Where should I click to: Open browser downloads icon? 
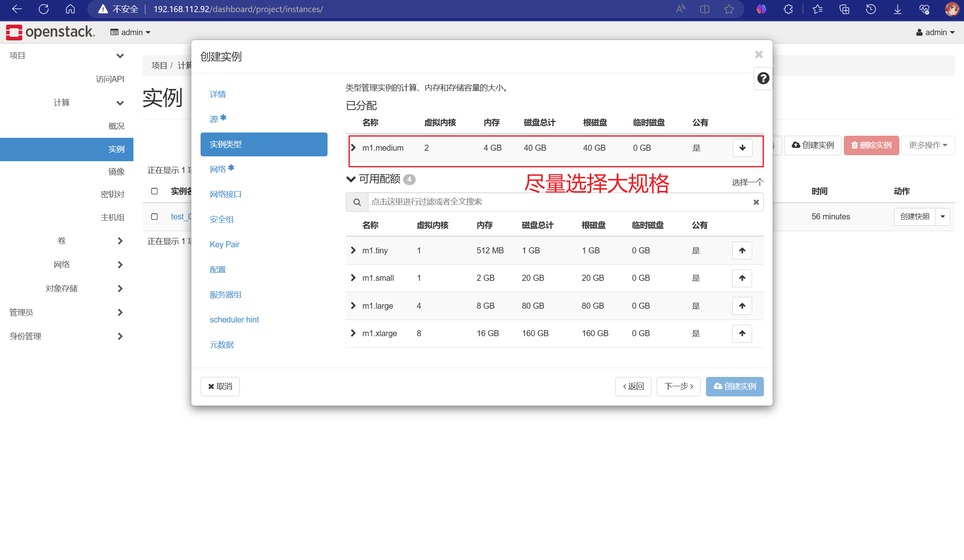[x=897, y=9]
